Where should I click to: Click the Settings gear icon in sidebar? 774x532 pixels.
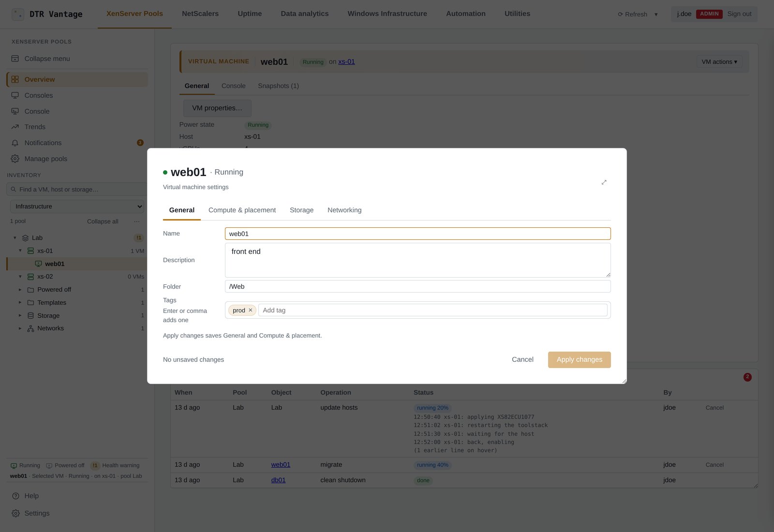15,513
